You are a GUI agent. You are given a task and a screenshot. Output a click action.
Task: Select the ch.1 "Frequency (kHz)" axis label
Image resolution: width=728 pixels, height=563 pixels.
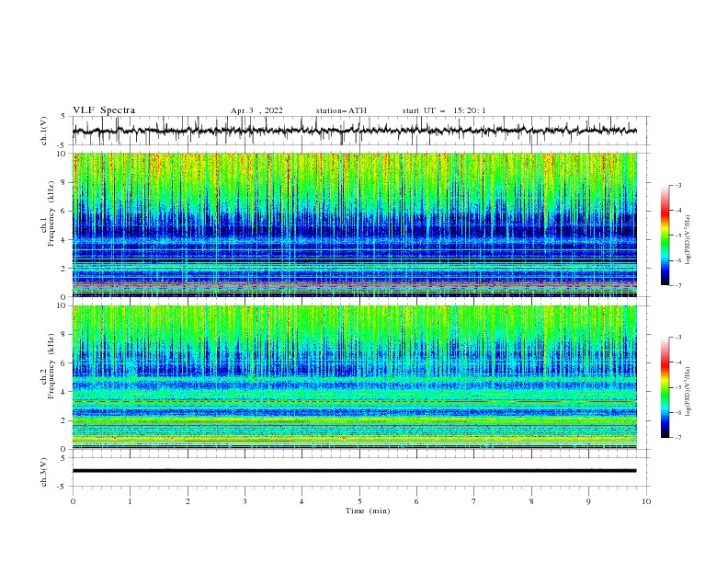(51, 214)
